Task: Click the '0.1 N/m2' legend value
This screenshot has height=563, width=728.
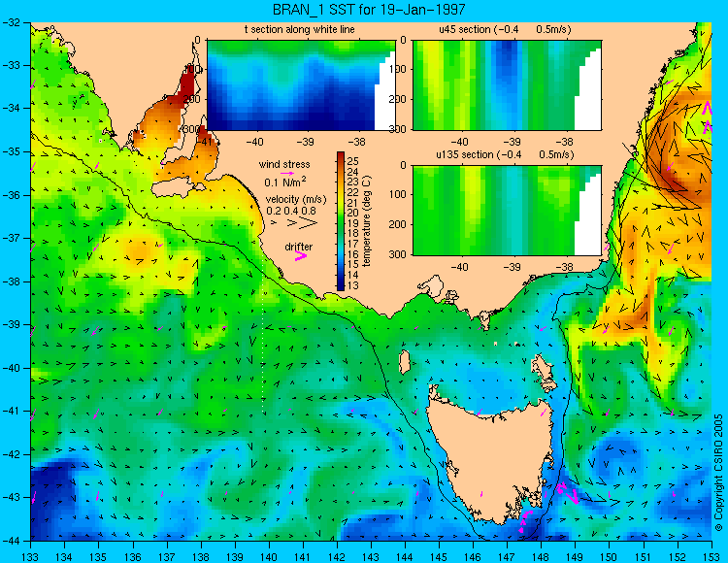Action: pos(285,182)
